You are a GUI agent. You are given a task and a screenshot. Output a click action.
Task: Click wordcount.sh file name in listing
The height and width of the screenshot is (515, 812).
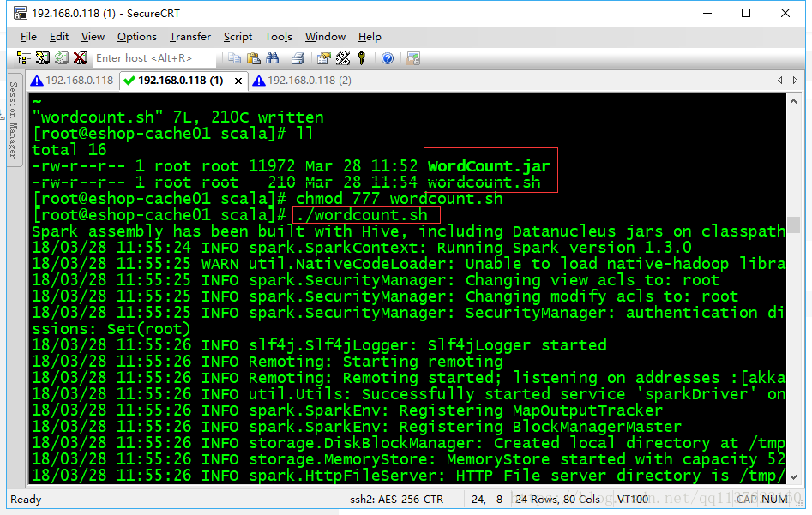[484, 183]
